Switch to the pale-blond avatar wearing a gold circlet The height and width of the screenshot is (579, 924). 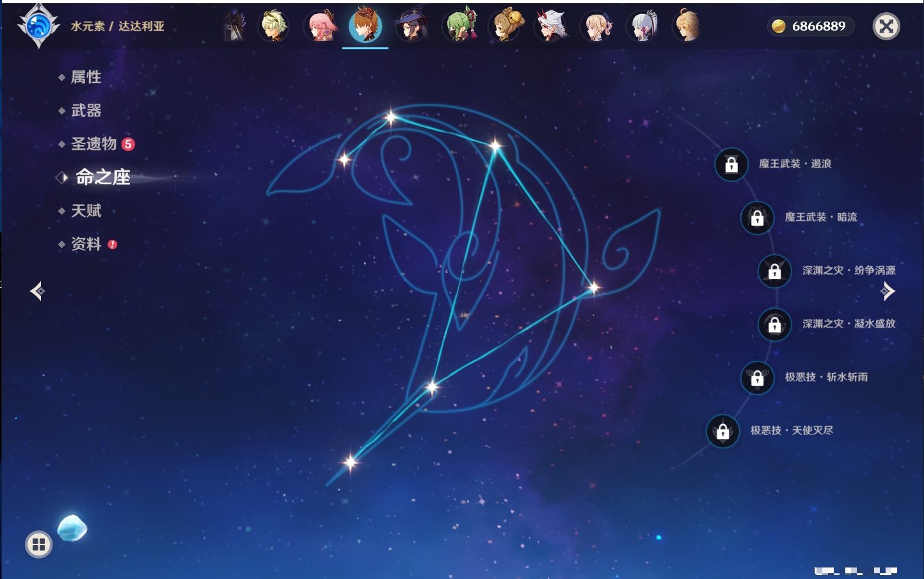pyautogui.click(x=274, y=26)
